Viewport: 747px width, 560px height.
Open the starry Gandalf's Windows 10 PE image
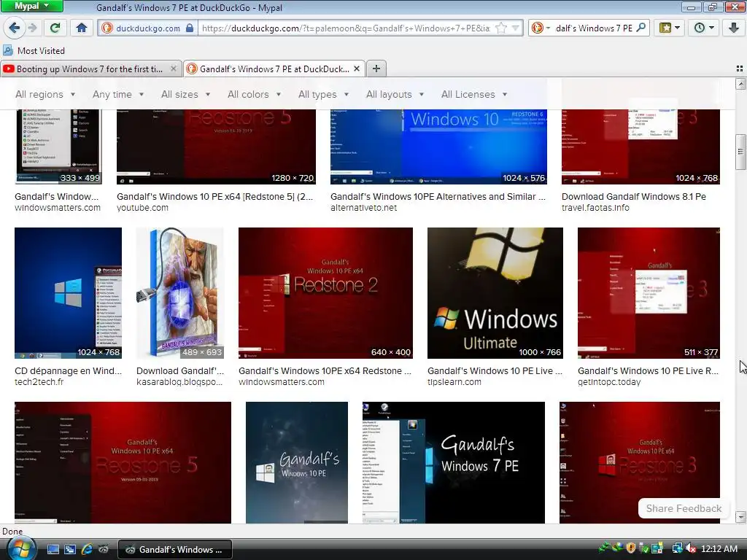297,462
